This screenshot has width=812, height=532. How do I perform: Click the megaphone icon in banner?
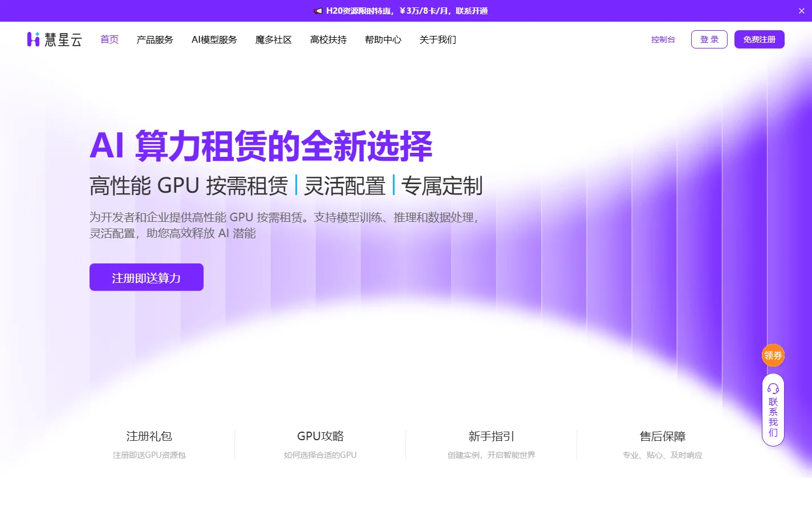(x=318, y=11)
